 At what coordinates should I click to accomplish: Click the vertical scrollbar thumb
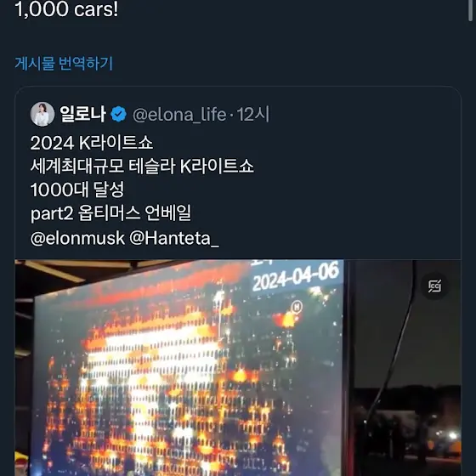click(471, 10)
